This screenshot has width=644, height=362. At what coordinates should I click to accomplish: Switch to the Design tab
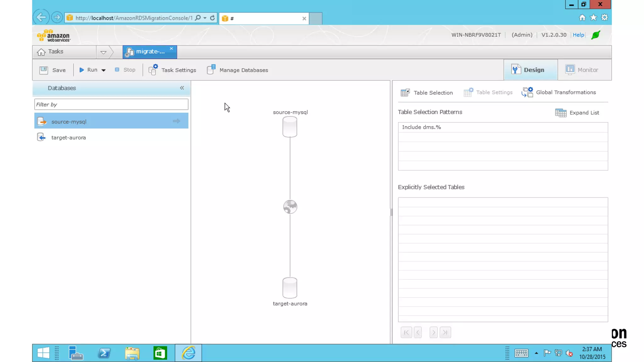pyautogui.click(x=530, y=70)
